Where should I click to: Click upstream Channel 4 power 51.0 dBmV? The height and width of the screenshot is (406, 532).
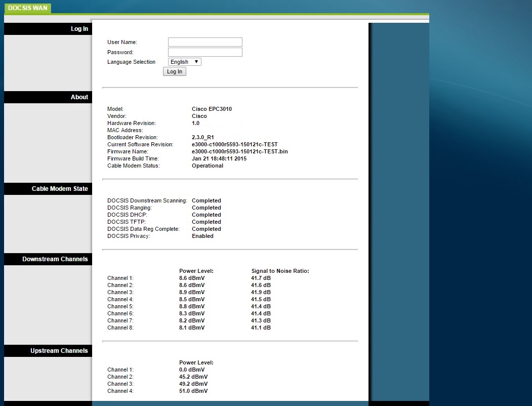tap(193, 391)
